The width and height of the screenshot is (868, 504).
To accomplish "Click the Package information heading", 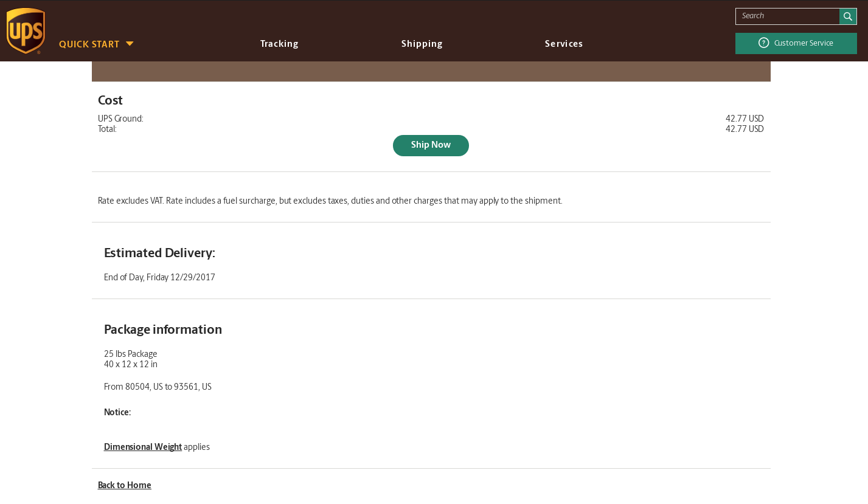I will pyautogui.click(x=163, y=330).
